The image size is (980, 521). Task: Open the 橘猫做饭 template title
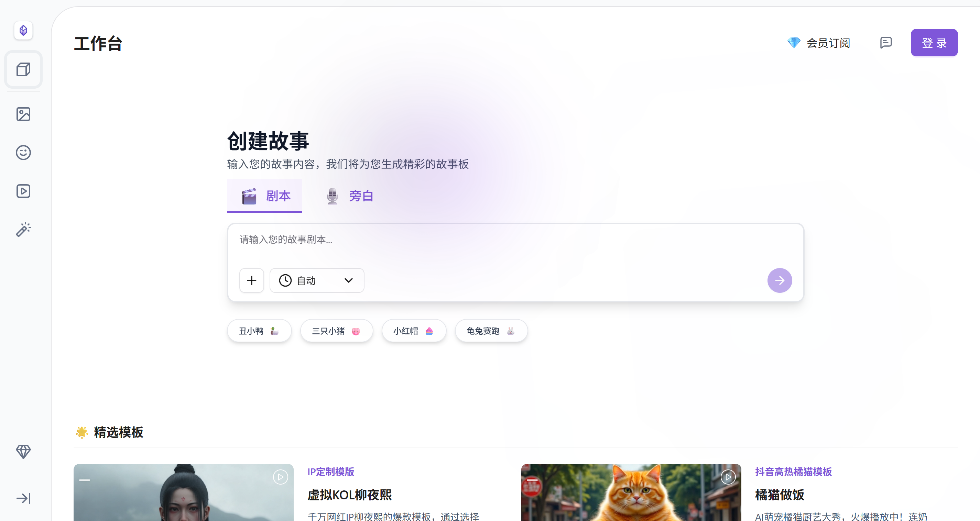[780, 495]
